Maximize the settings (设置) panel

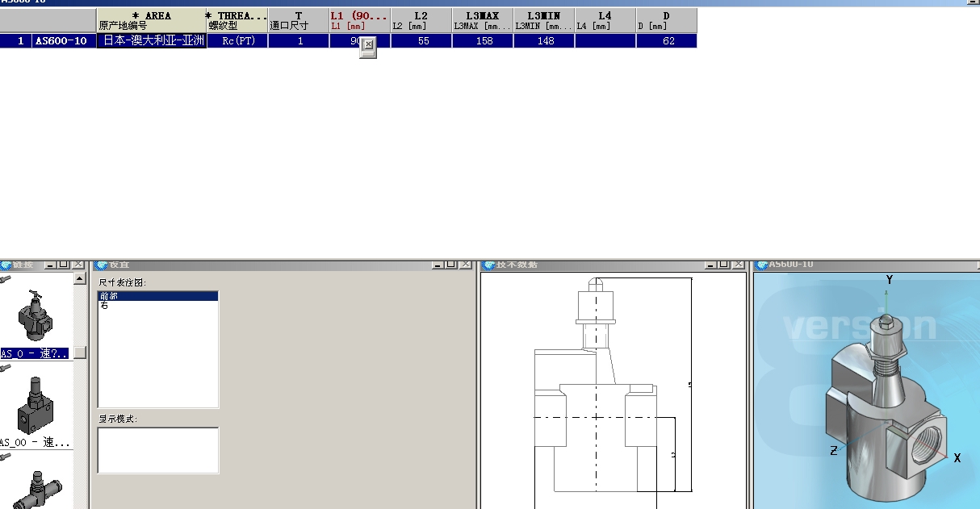pos(450,265)
